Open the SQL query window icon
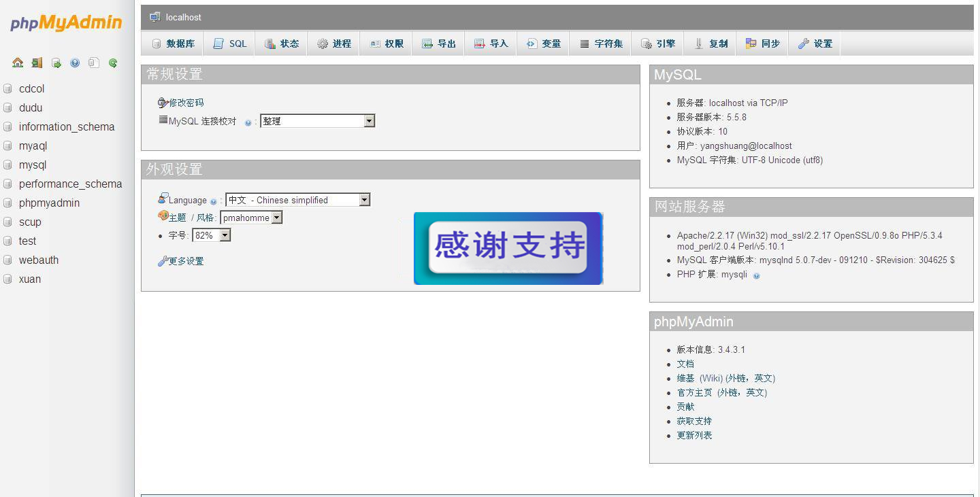Image resolution: width=980 pixels, height=497 pixels. coord(56,63)
